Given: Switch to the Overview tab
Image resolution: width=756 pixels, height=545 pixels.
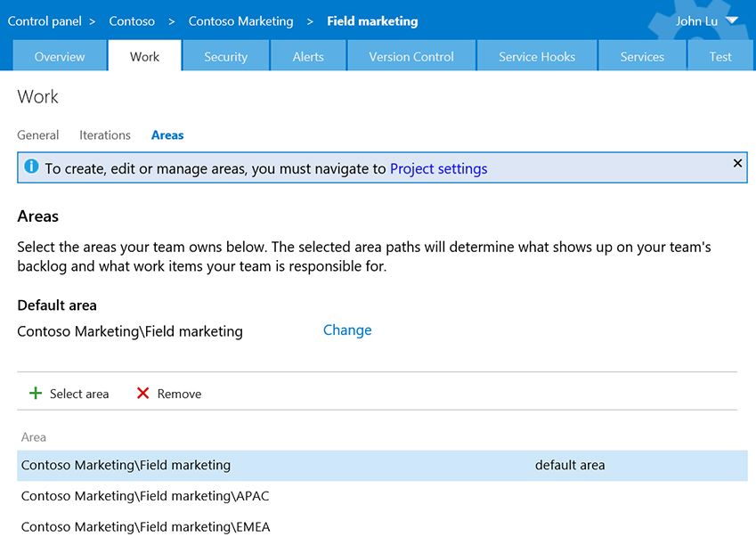Looking at the screenshot, I should (60, 56).
